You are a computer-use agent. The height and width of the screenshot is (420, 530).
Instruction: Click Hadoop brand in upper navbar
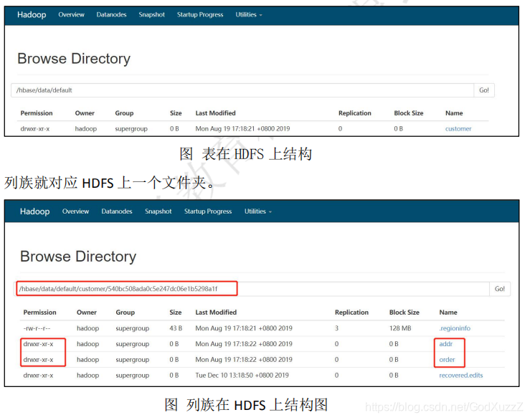pyautogui.click(x=32, y=14)
